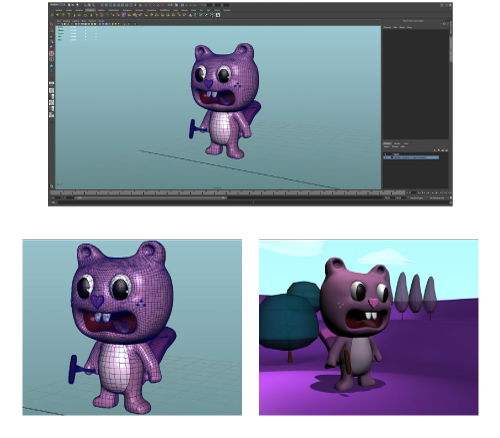The height and width of the screenshot is (438, 500).
Task: Open the Channels menu in Channel Box
Action: 387,27
